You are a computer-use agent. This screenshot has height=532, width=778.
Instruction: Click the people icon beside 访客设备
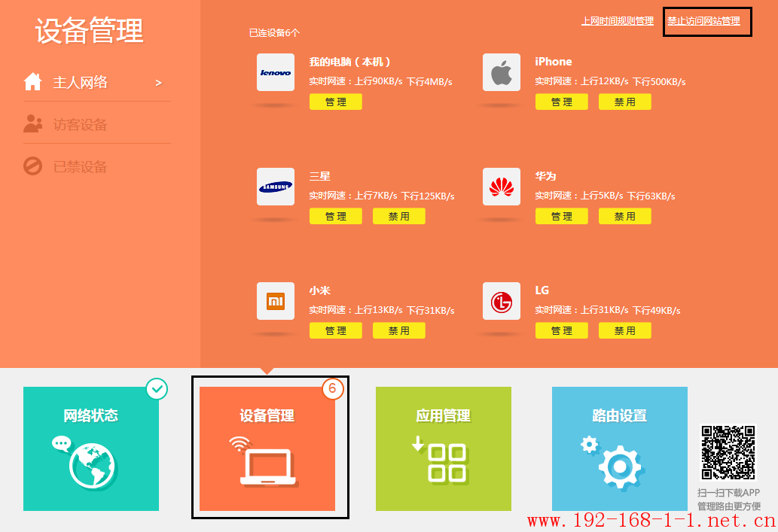tap(32, 124)
